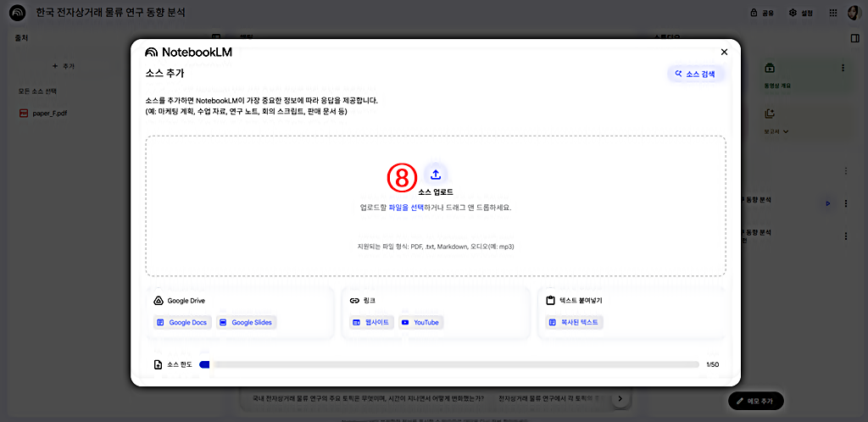Viewport: 868px width, 422px height.
Task: Click the 소스 업로드 label
Action: (436, 192)
